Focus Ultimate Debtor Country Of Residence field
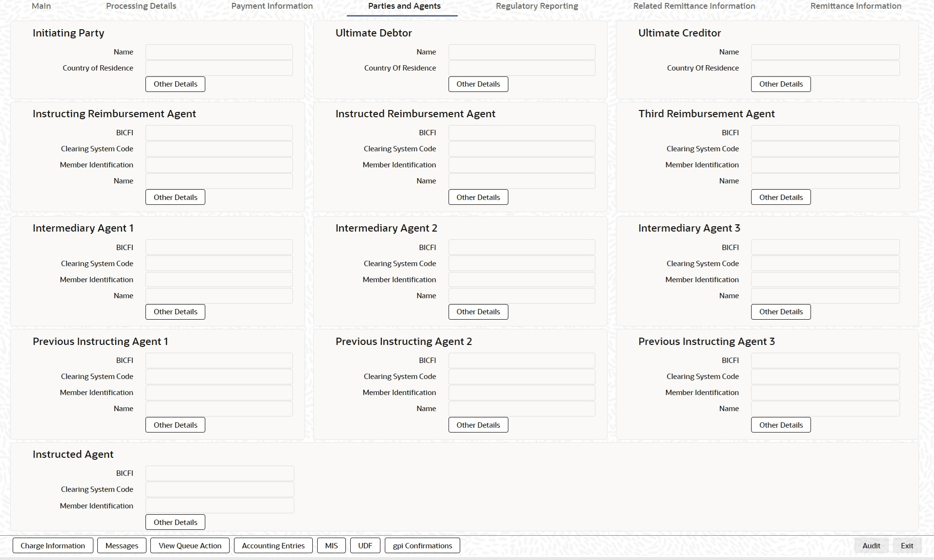 pos(521,68)
